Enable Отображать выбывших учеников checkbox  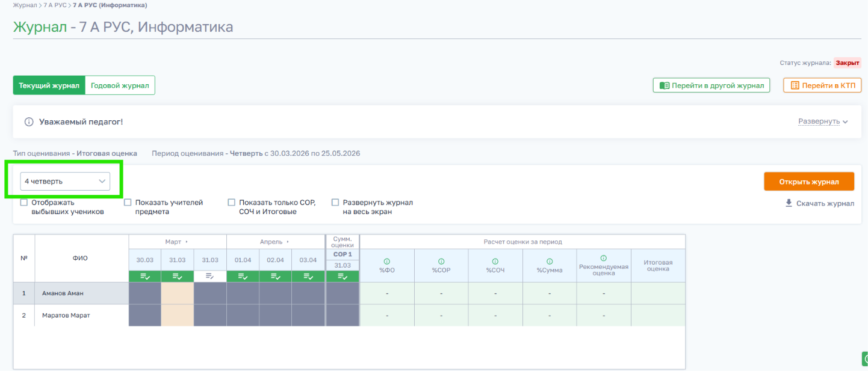(x=24, y=203)
